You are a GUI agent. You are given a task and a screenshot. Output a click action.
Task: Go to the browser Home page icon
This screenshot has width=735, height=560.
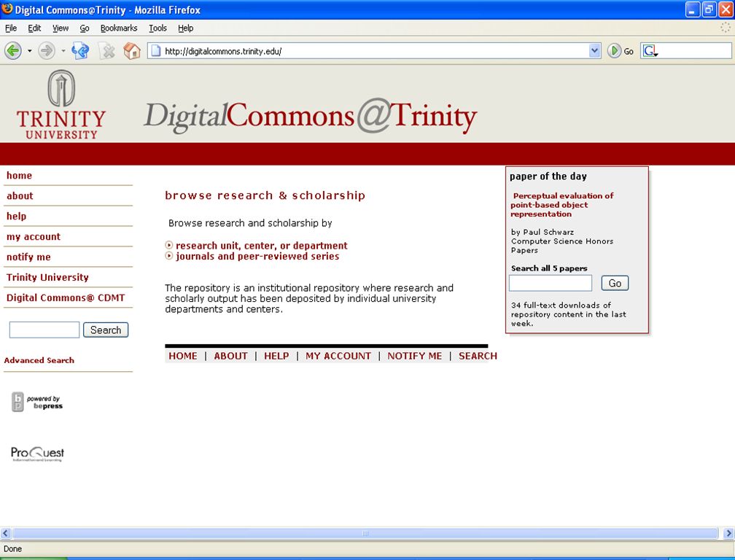click(132, 50)
